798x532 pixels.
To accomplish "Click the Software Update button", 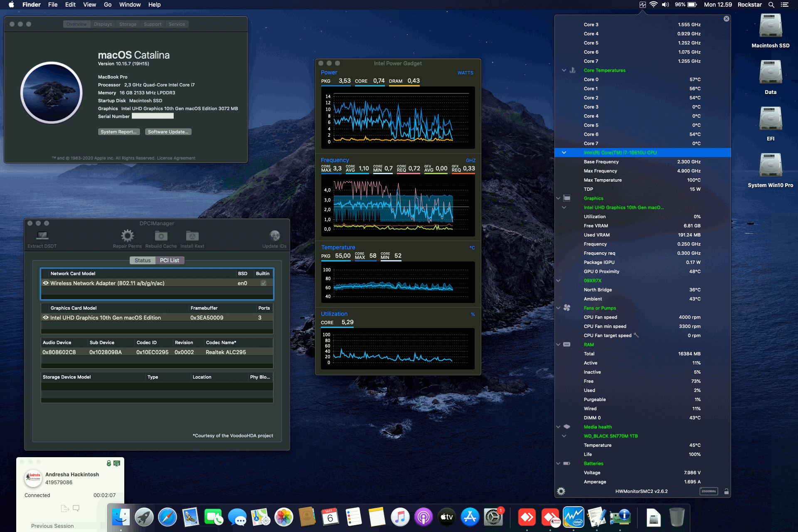I will [168, 132].
